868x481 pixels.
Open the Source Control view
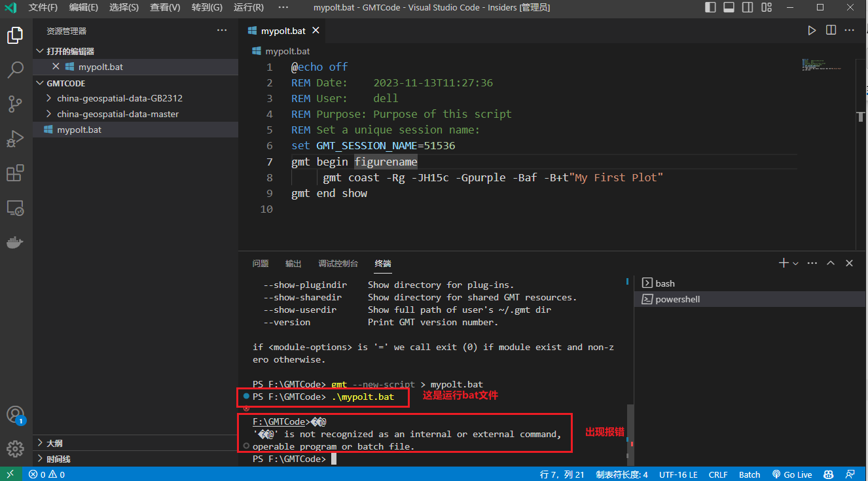coord(15,104)
